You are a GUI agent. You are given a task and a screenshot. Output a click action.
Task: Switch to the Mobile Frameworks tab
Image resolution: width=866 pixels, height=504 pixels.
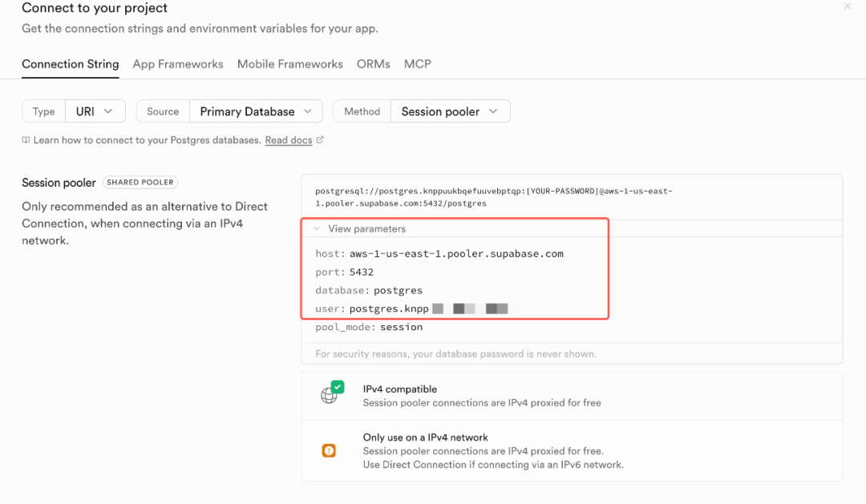pyautogui.click(x=290, y=64)
